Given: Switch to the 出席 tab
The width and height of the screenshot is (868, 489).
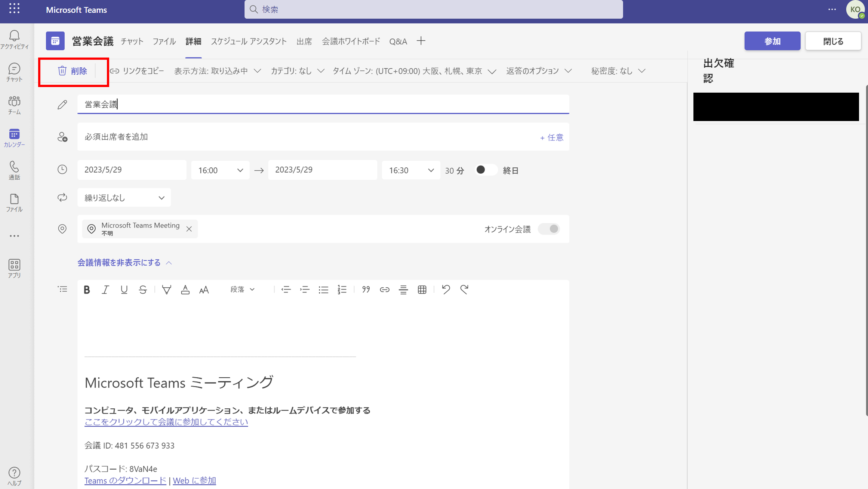Looking at the screenshot, I should pyautogui.click(x=304, y=41).
